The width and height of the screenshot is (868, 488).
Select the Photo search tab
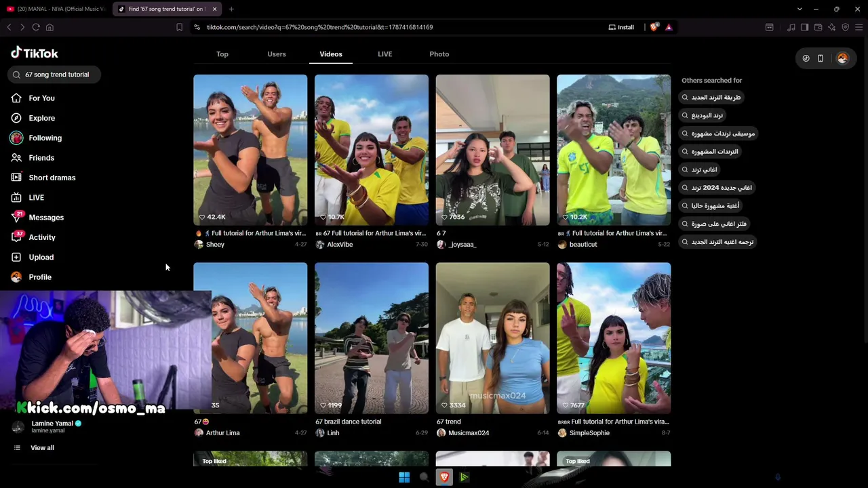pyautogui.click(x=439, y=54)
